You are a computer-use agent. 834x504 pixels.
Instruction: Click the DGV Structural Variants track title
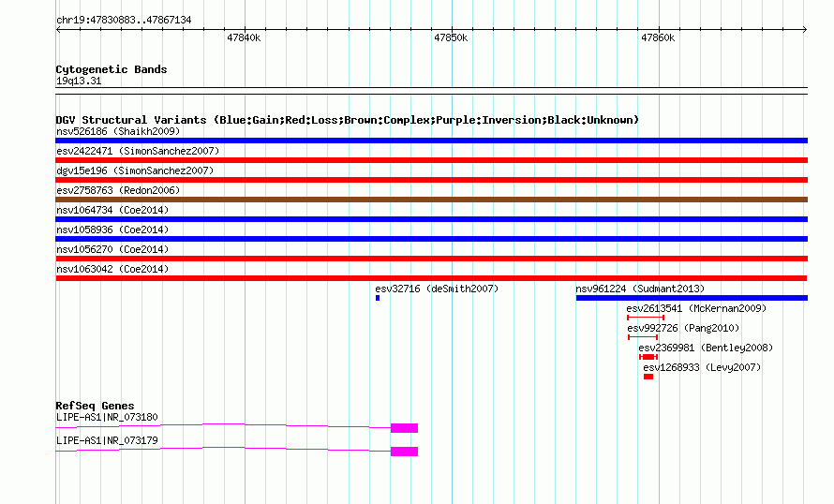(347, 120)
